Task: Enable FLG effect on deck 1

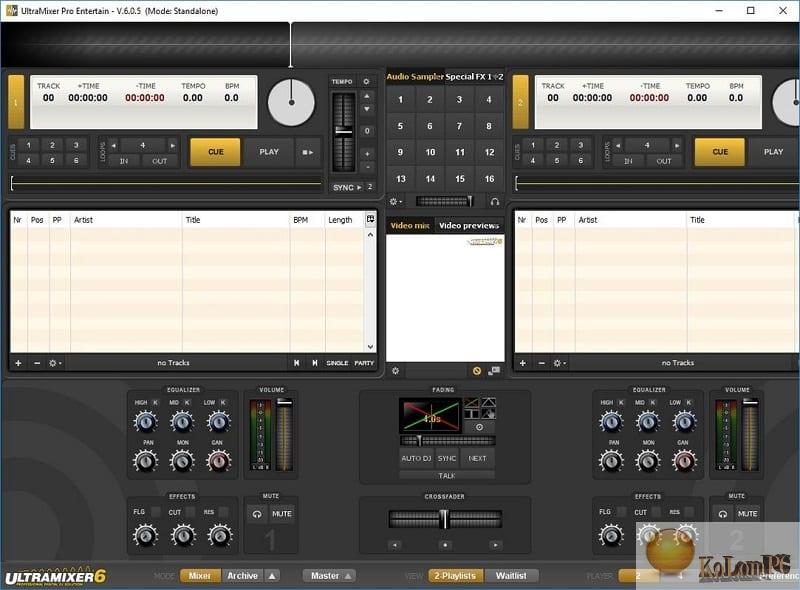Action: pos(156,512)
